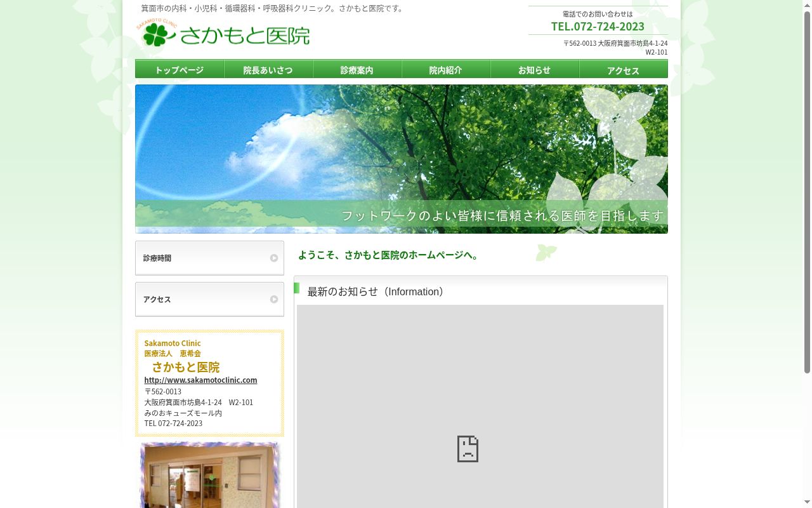Click the sky and trees banner image

point(402,159)
